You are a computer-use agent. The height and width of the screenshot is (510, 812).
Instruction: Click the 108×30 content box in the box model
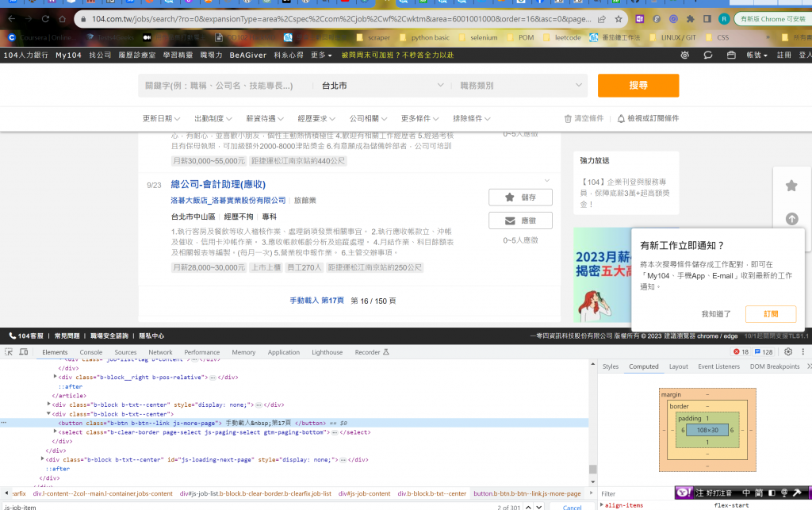(707, 430)
